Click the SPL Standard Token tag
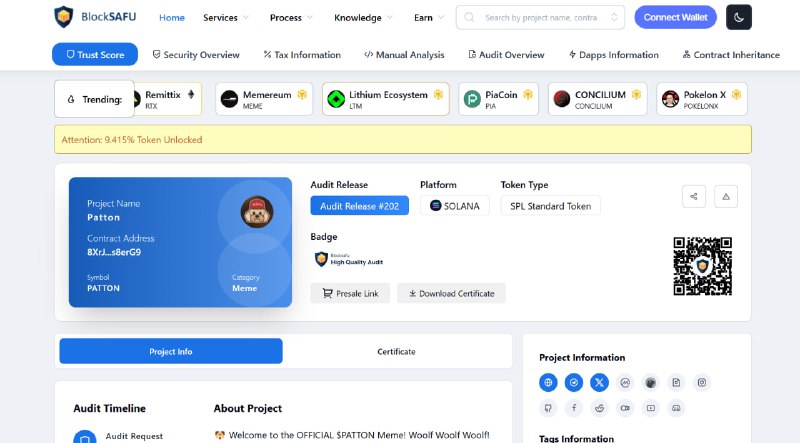Image resolution: width=800 pixels, height=443 pixels. (x=551, y=206)
